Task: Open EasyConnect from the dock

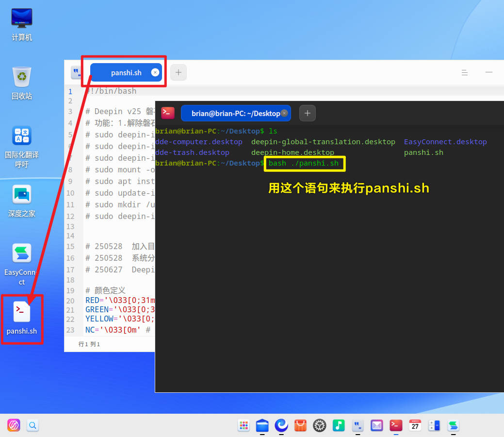Action: [453, 425]
